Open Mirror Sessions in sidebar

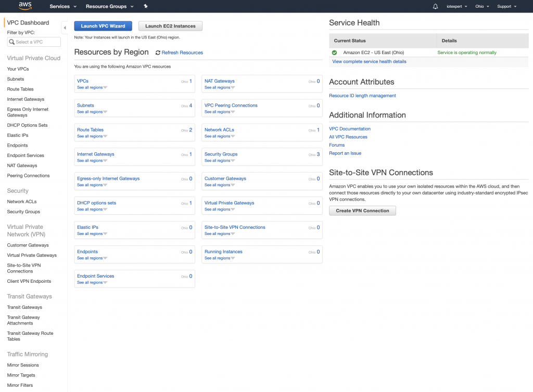pyautogui.click(x=23, y=365)
